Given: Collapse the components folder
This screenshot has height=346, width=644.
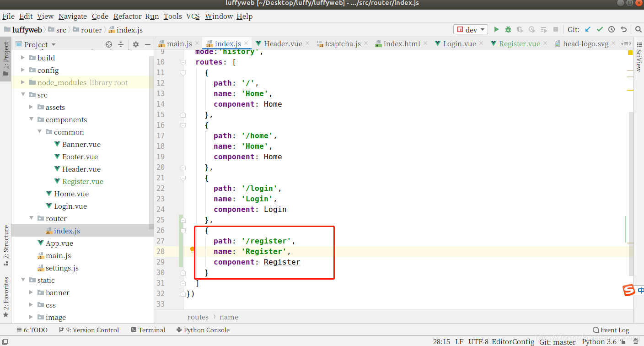Looking at the screenshot, I should pyautogui.click(x=31, y=119).
